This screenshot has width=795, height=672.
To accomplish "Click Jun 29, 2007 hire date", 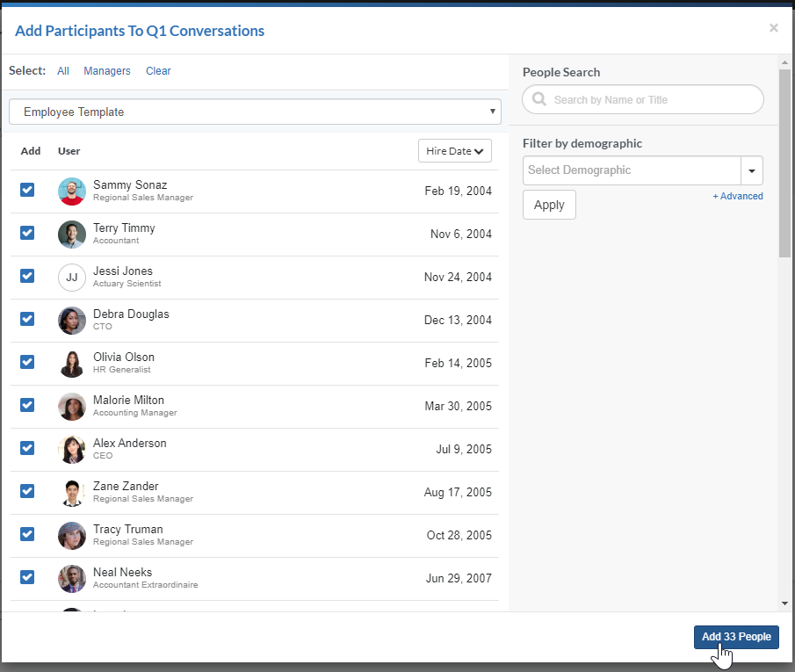I will (x=459, y=579).
